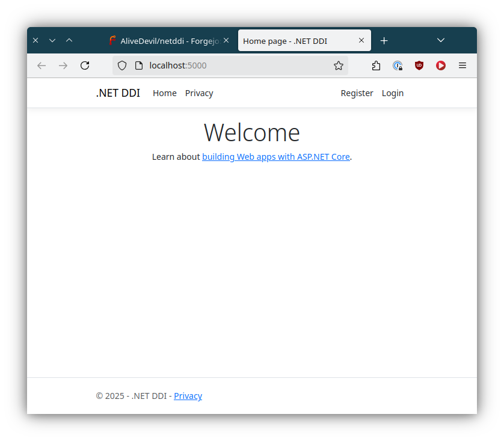Screen dimensions: 504x441
Task: Open the footer Privacy link
Action: point(188,396)
